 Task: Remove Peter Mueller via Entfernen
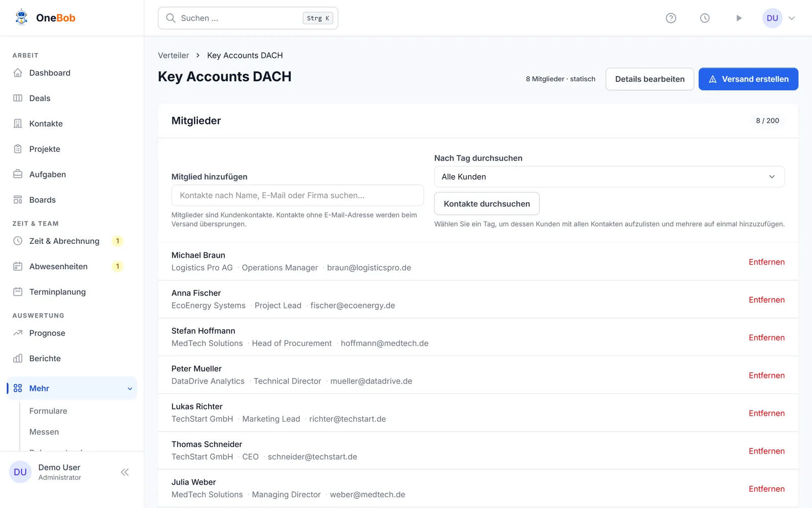coord(766,375)
